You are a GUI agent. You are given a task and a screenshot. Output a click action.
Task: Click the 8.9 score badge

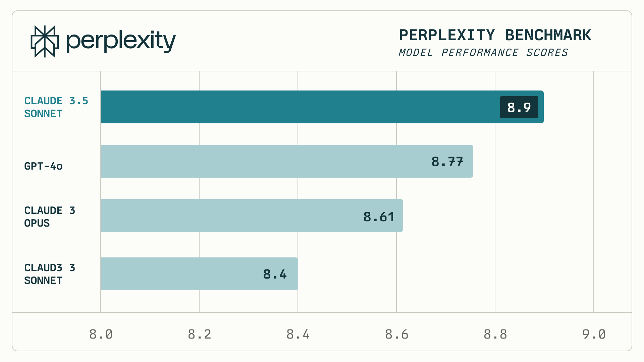coord(519,107)
